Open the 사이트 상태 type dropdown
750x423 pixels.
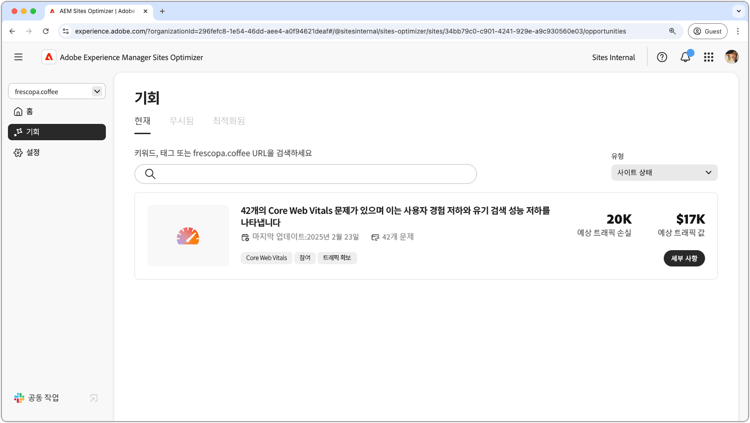664,173
